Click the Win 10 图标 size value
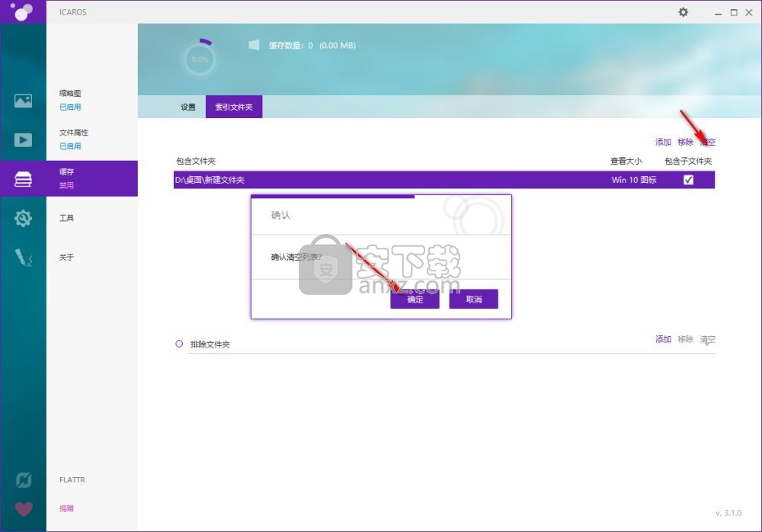 pyautogui.click(x=634, y=180)
